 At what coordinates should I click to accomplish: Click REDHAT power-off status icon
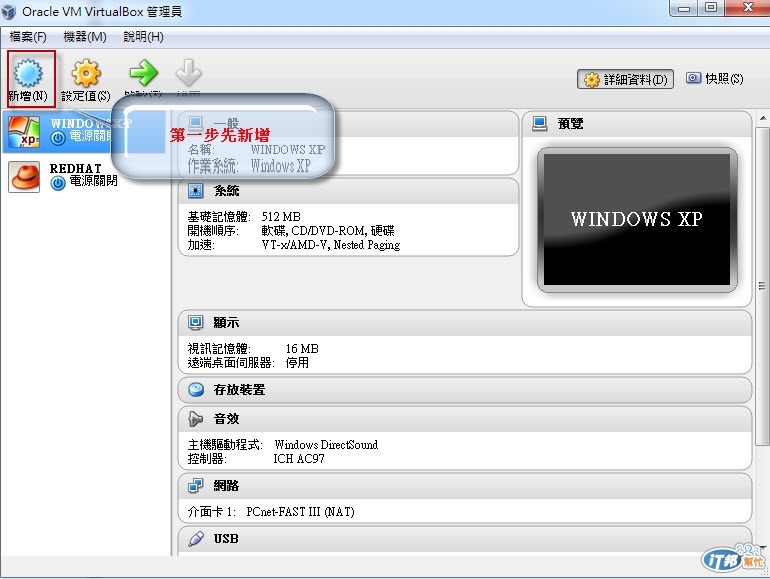[x=58, y=183]
